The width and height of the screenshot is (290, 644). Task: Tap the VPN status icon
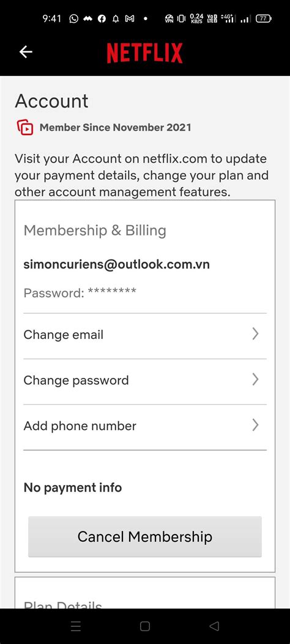tap(169, 18)
